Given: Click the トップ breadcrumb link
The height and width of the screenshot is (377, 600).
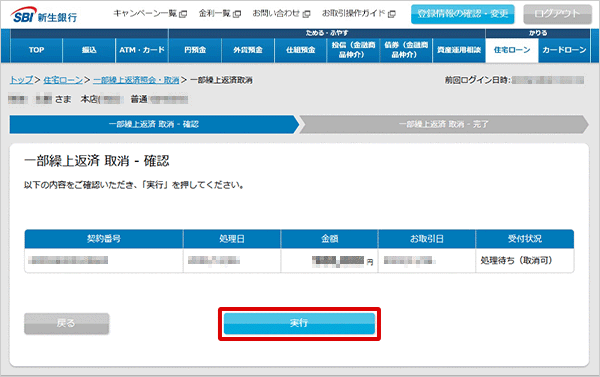Looking at the screenshot, I should (x=21, y=80).
